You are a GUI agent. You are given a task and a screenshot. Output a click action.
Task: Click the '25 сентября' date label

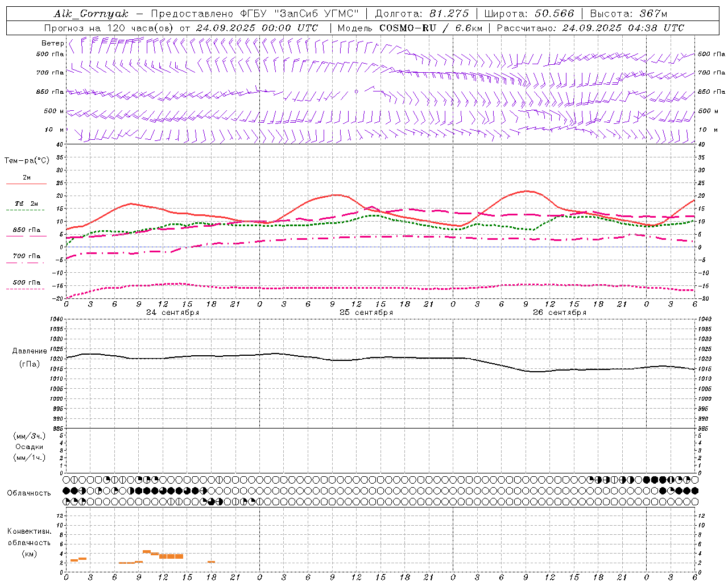pos(366,312)
